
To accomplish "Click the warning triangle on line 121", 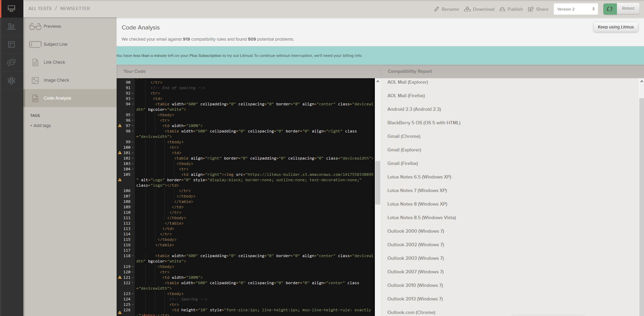I will tap(120, 277).
